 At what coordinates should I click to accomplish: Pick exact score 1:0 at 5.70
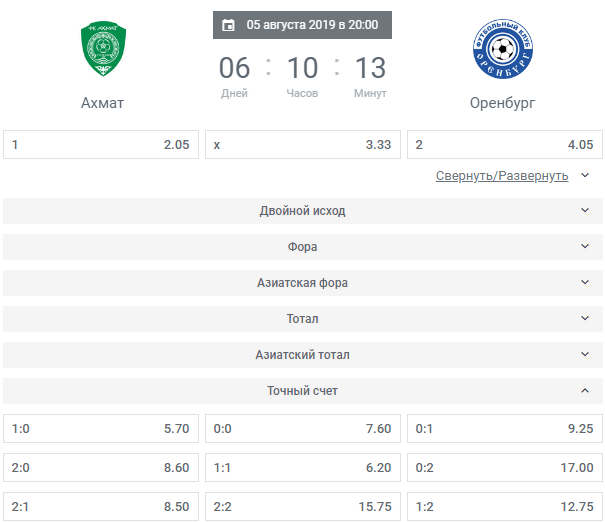[x=101, y=429]
